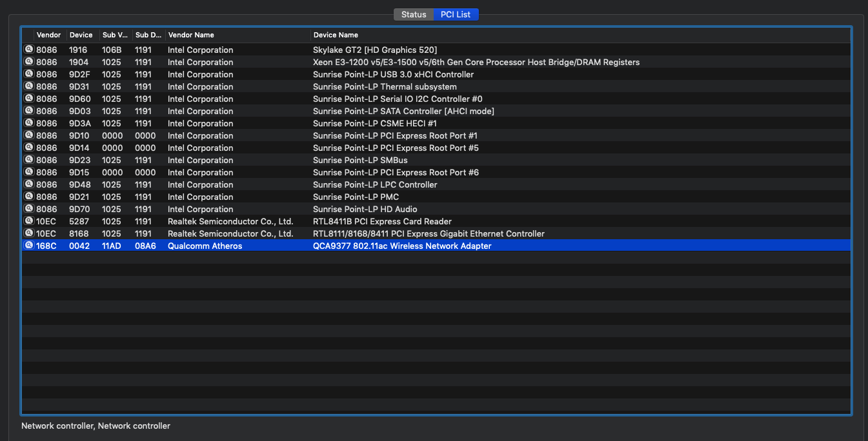Sort by the Device Name column header
The height and width of the screenshot is (441, 868).
point(336,35)
